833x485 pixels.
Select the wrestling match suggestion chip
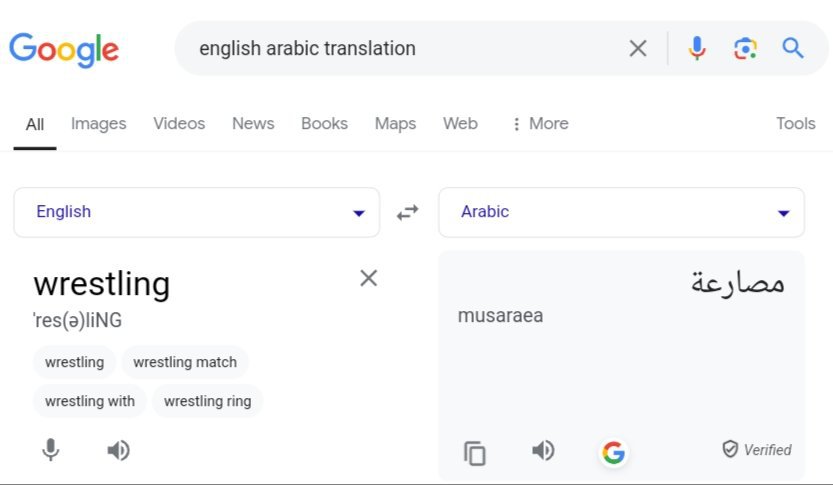[185, 362]
